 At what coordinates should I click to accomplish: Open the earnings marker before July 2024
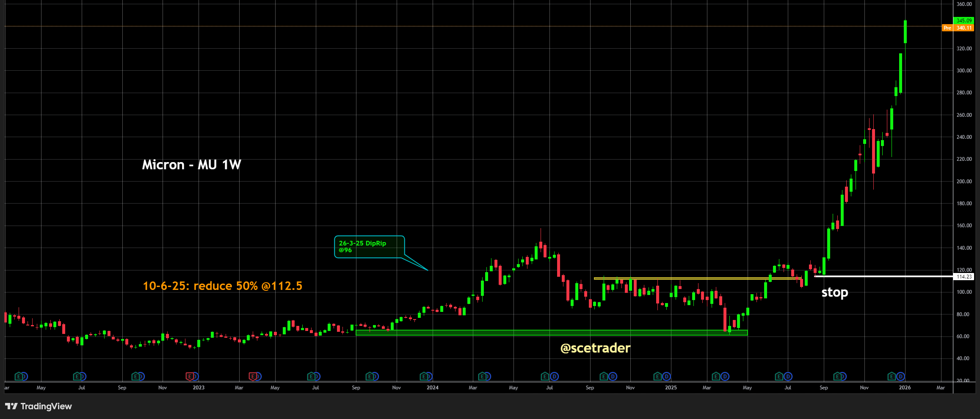545,376
